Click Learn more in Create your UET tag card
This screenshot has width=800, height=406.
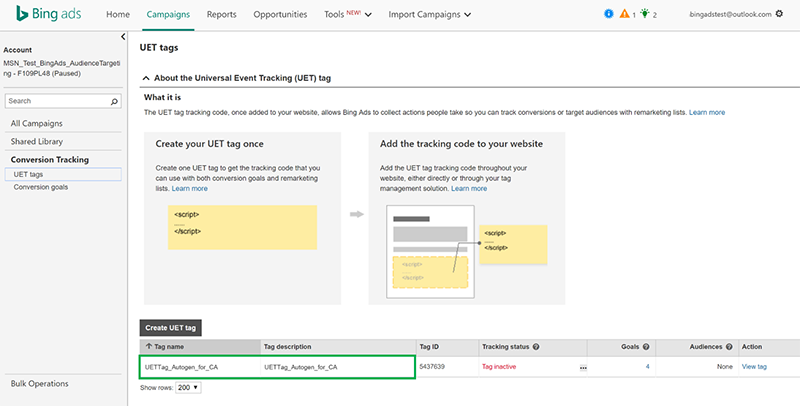tap(190, 188)
